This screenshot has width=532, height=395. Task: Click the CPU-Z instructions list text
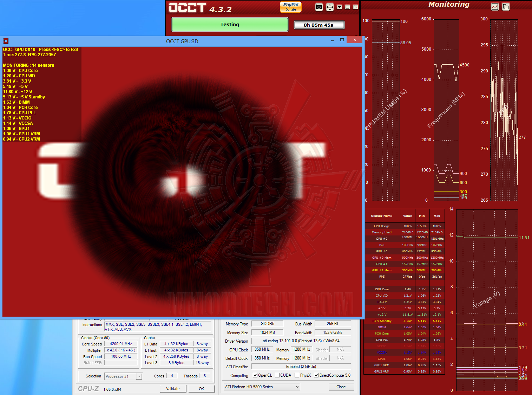click(x=158, y=327)
